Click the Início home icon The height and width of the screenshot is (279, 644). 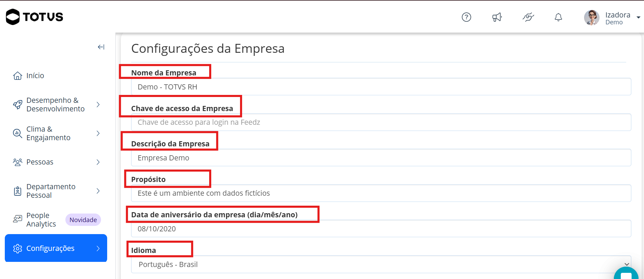[17, 76]
